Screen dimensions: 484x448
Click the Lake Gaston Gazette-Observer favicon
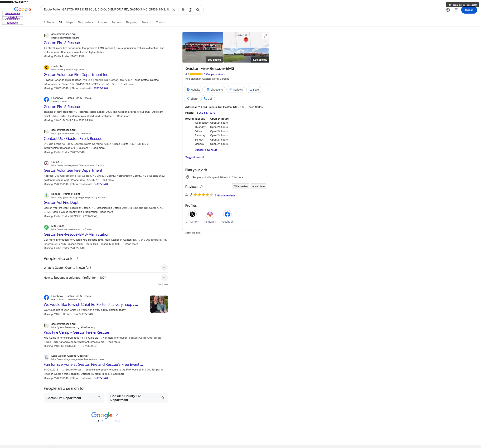pos(46,357)
